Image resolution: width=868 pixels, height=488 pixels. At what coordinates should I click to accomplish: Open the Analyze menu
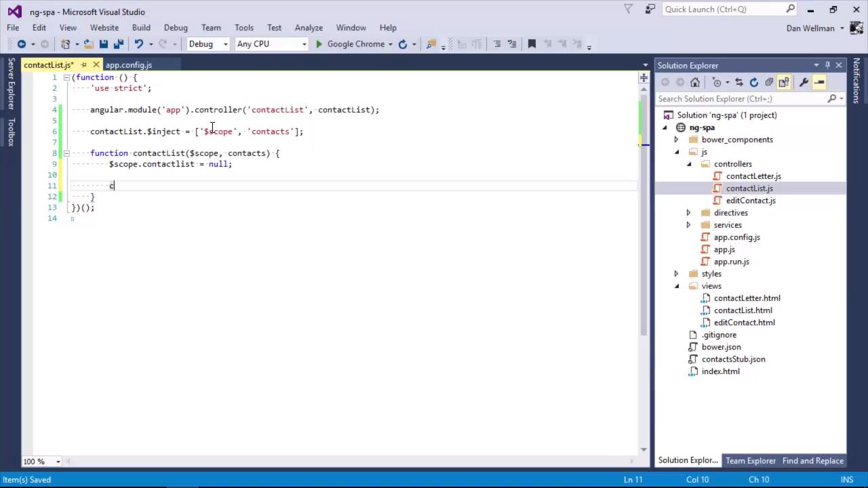coord(309,28)
